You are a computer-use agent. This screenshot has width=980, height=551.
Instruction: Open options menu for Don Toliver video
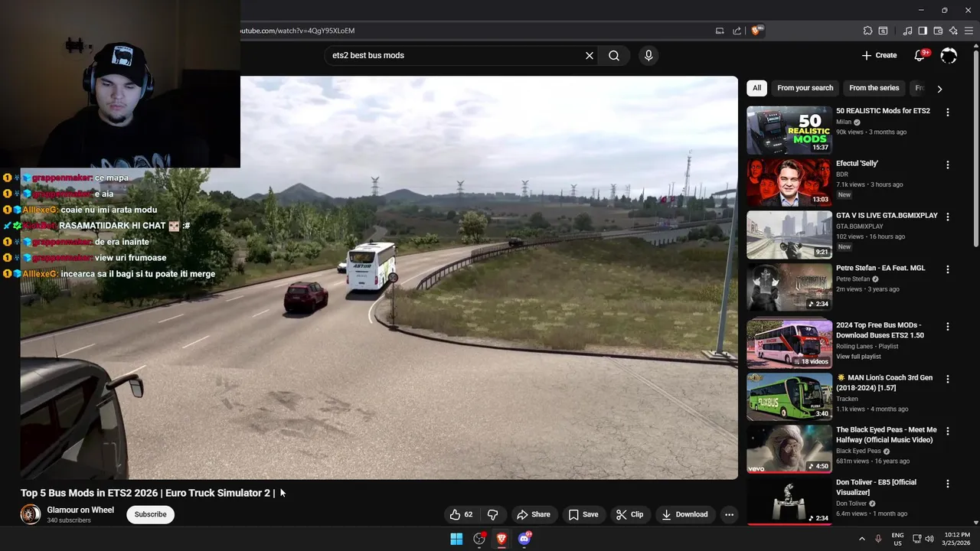click(948, 484)
